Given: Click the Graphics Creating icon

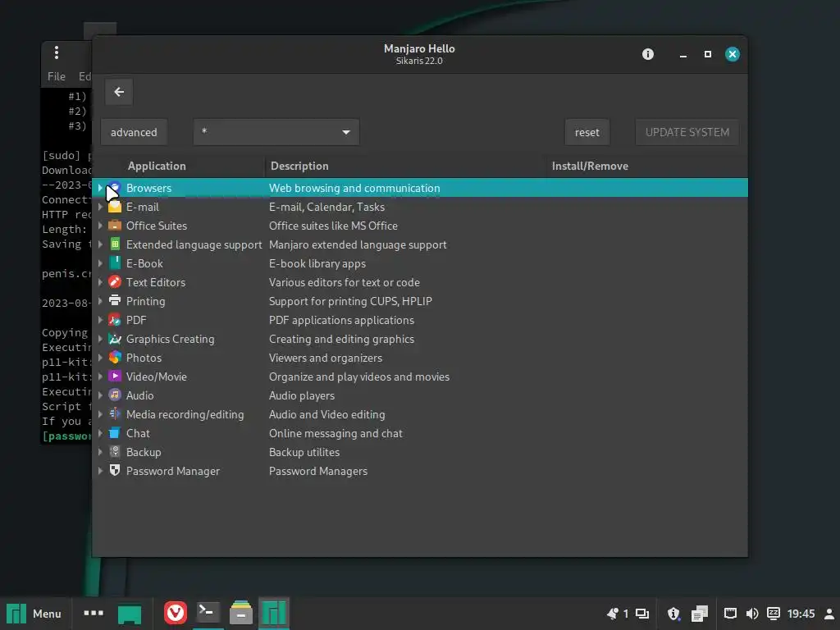Looking at the screenshot, I should 115,339.
